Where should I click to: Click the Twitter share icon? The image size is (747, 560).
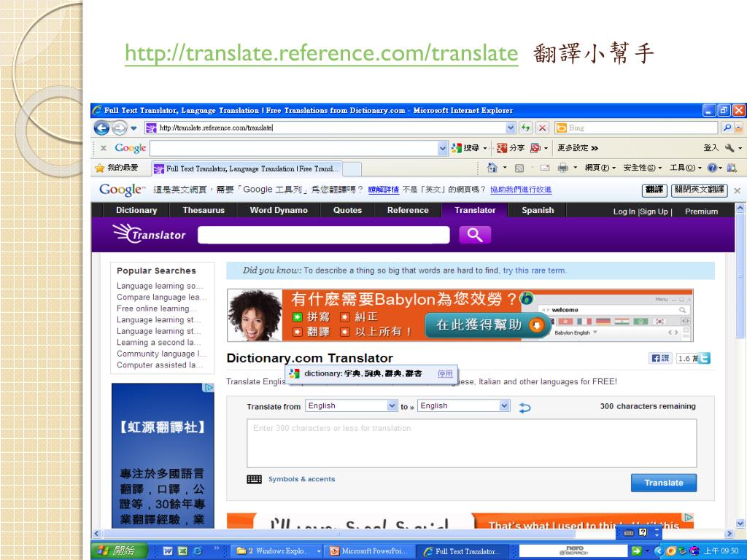(704, 358)
